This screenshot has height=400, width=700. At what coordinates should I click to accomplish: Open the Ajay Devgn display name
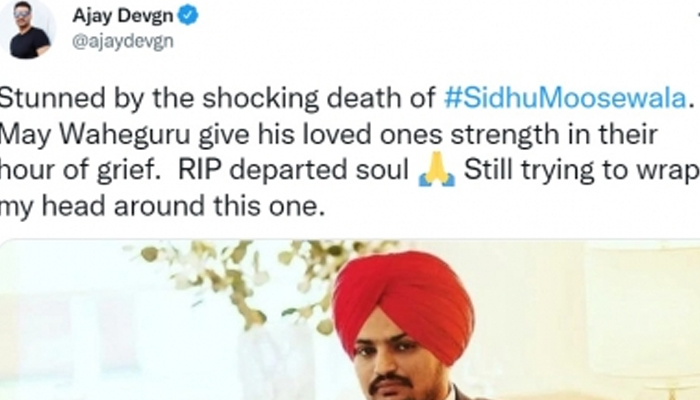point(123,16)
